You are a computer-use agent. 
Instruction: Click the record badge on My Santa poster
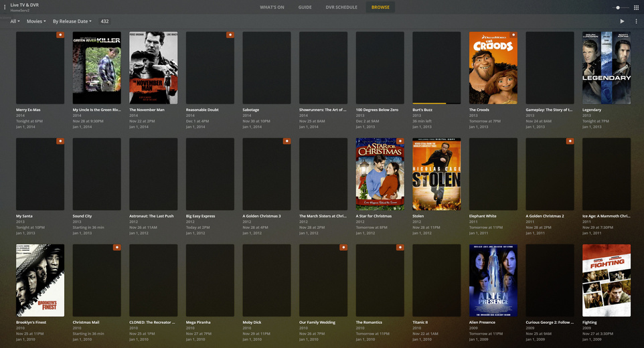(x=60, y=141)
